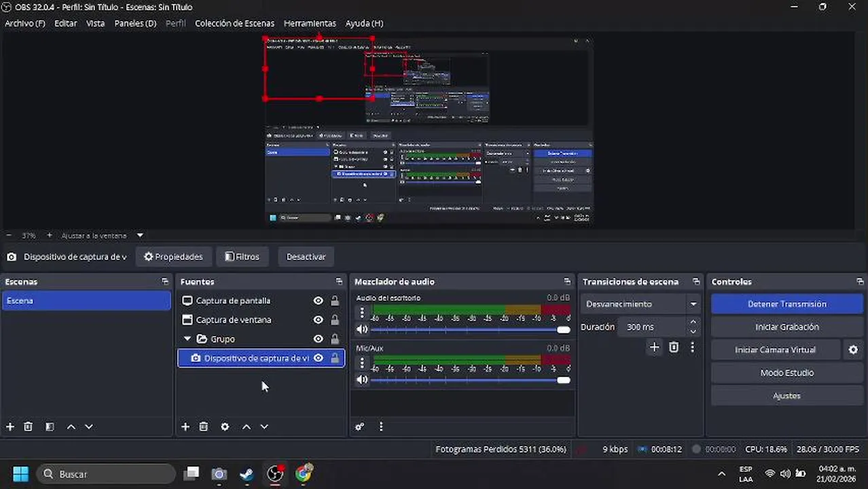Click Desactivar button in source toolbar

(306, 257)
